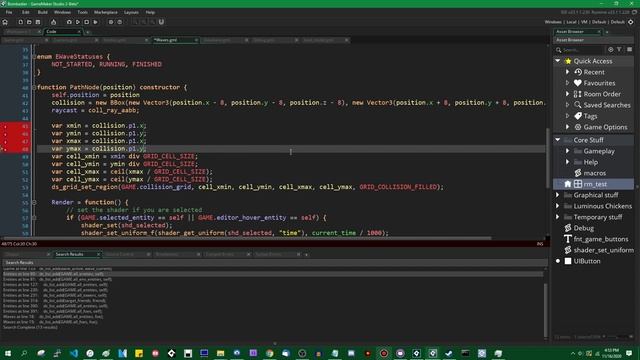Close the Search Results output tab
The image size is (640, 360).
(98, 254)
